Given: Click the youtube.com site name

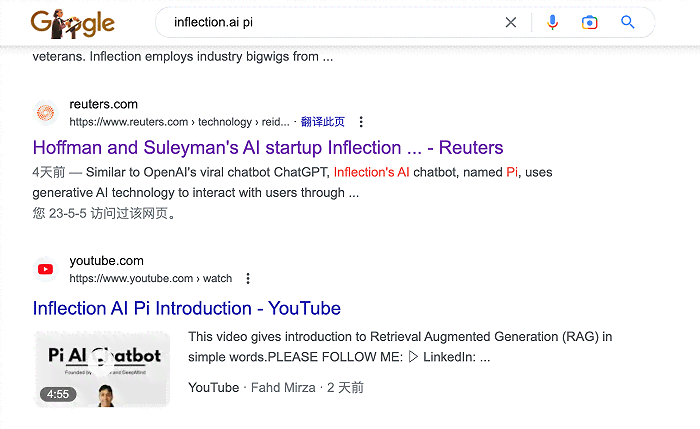Looking at the screenshot, I should pos(106,261).
